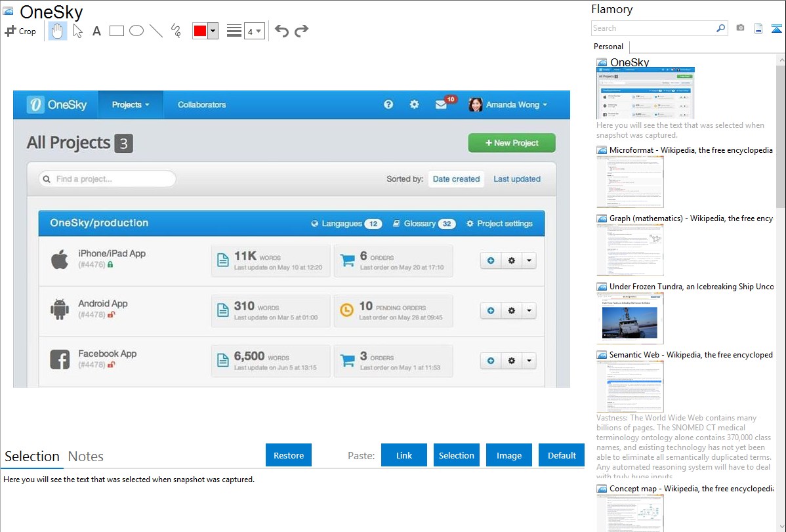Expand the line width dropdown
The image size is (786, 532).
[254, 31]
